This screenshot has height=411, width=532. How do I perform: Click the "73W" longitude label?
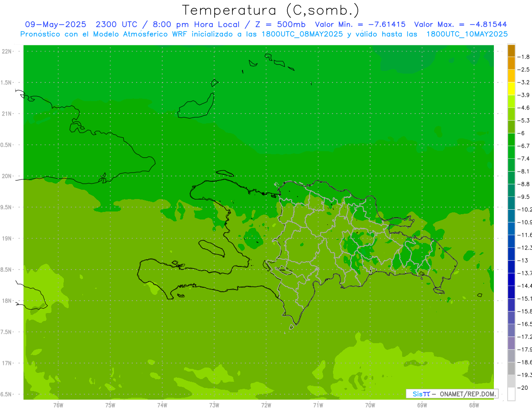tap(214, 405)
